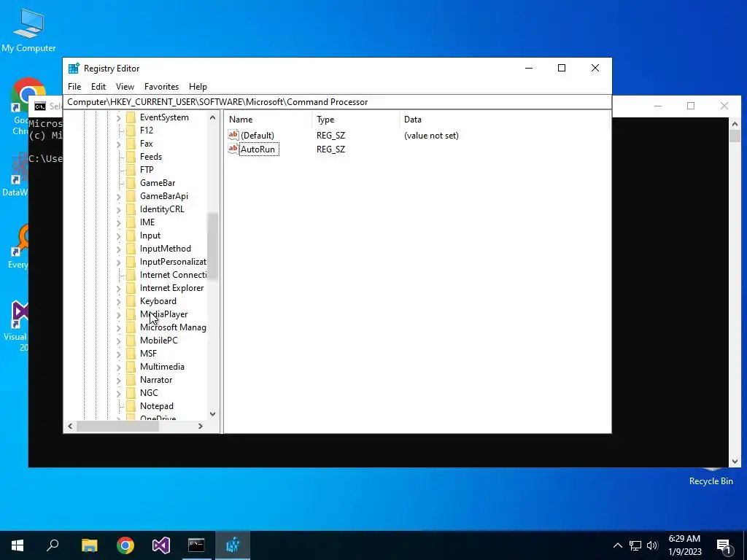The image size is (747, 560).
Task: Select the MobilePC folder icon
Action: point(131,341)
